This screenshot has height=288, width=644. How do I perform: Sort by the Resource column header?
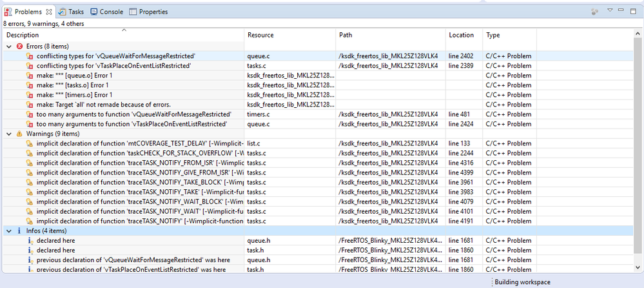[x=260, y=35]
